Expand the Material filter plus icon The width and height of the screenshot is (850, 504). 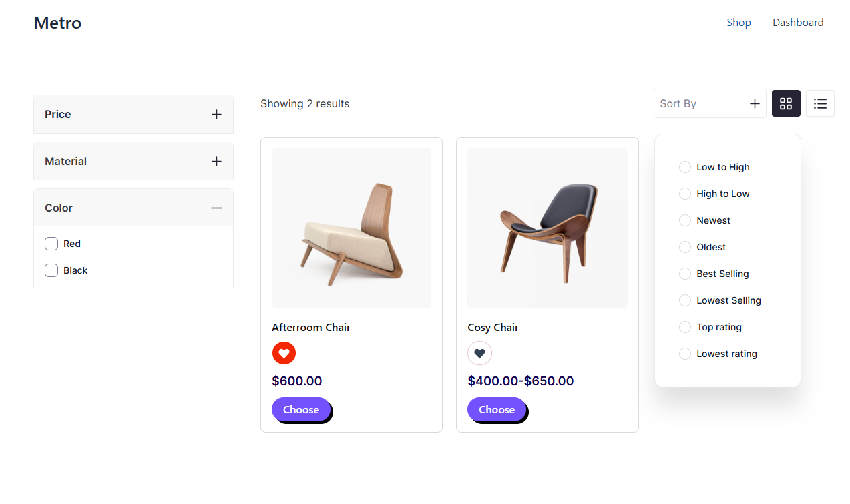(216, 161)
